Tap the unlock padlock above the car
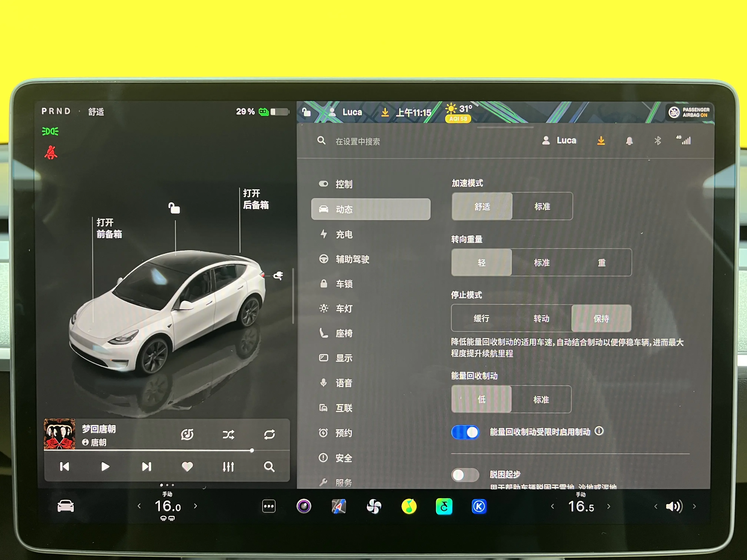The width and height of the screenshot is (747, 560). click(174, 208)
